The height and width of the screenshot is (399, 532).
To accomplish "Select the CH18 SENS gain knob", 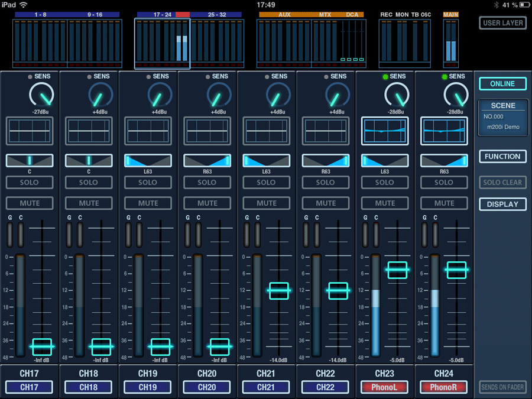I will point(100,95).
